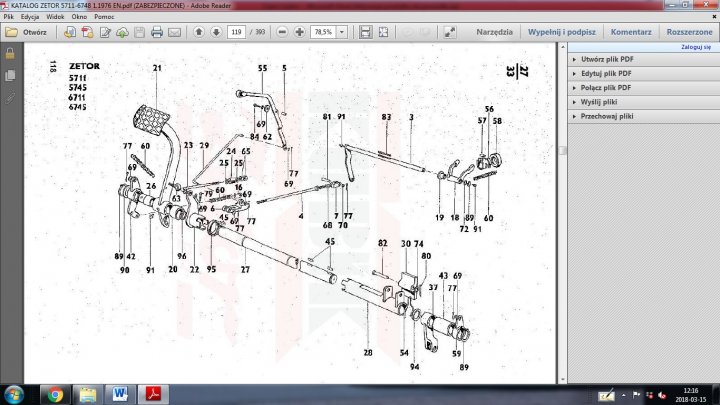Go to previous page with up arrow

point(199,32)
